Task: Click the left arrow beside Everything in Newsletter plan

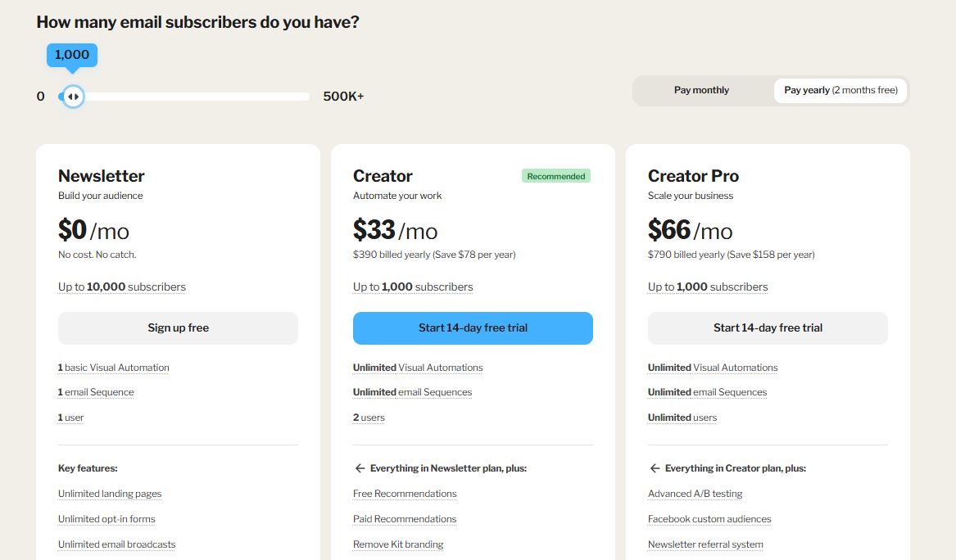Action: point(360,468)
